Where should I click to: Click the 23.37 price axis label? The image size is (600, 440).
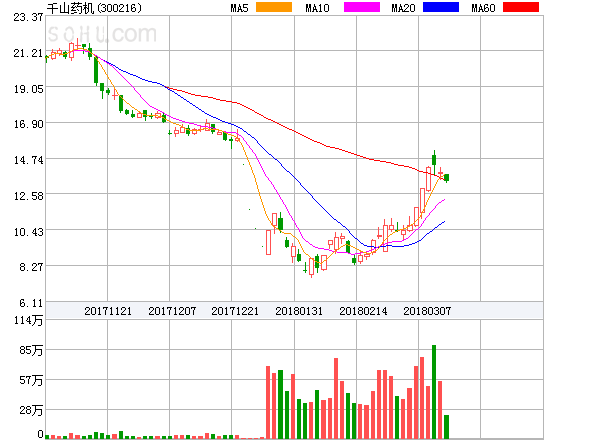pyautogui.click(x=28, y=17)
